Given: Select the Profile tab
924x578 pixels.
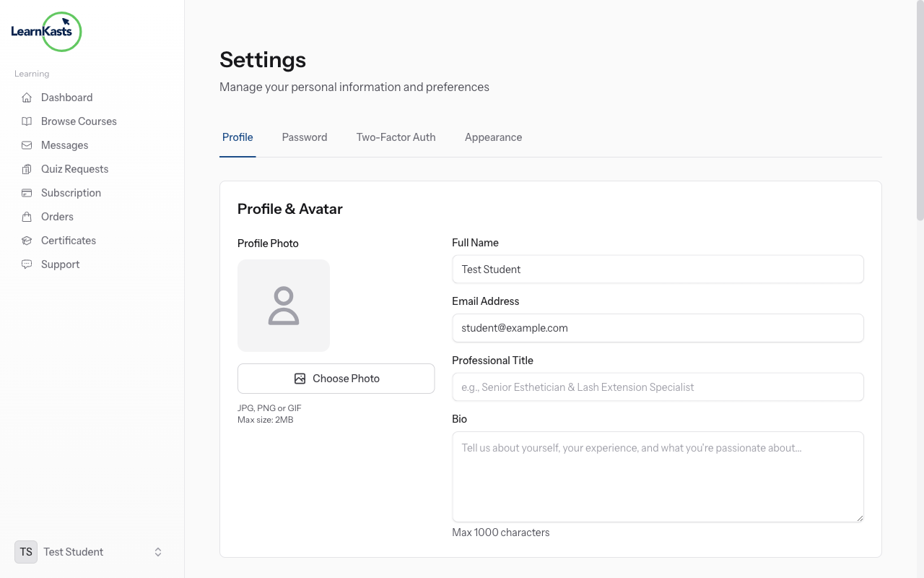Looking at the screenshot, I should (237, 137).
